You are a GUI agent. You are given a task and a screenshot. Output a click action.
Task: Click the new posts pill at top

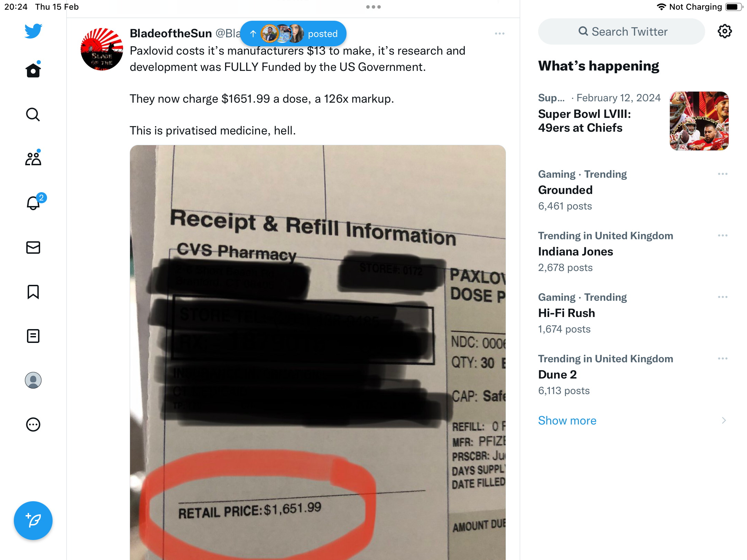(x=293, y=34)
